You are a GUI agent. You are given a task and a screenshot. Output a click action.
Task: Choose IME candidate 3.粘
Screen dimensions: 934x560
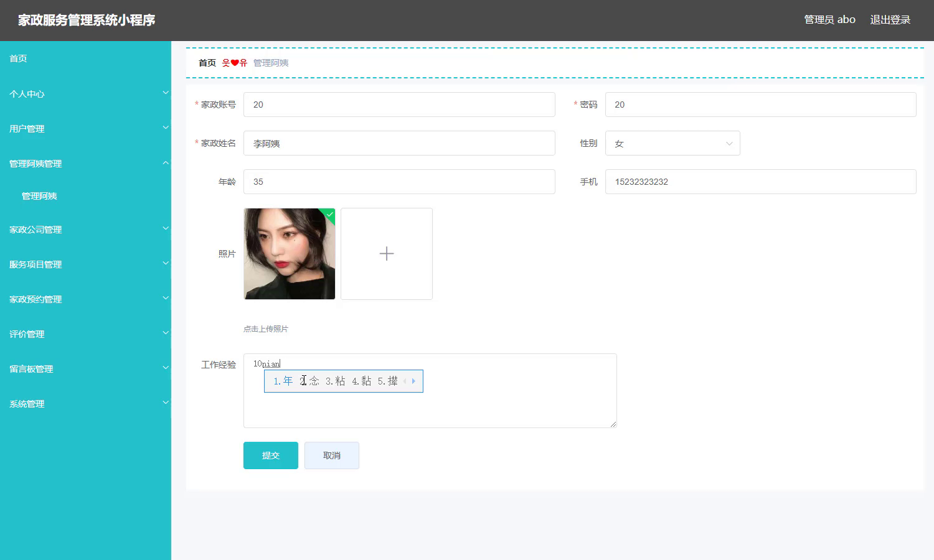[335, 381]
